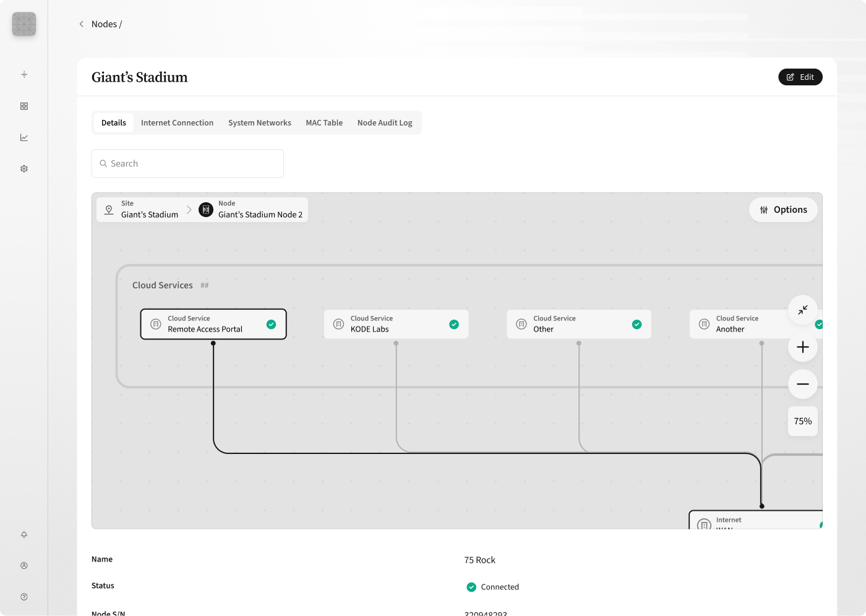
Task: Click the app logo in the sidebar
Action: tap(24, 24)
